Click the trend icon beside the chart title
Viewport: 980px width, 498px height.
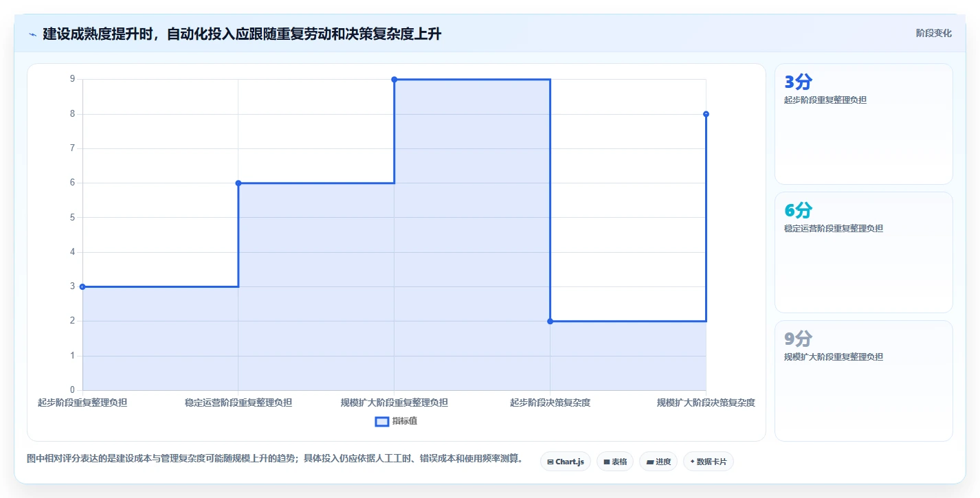pos(32,34)
